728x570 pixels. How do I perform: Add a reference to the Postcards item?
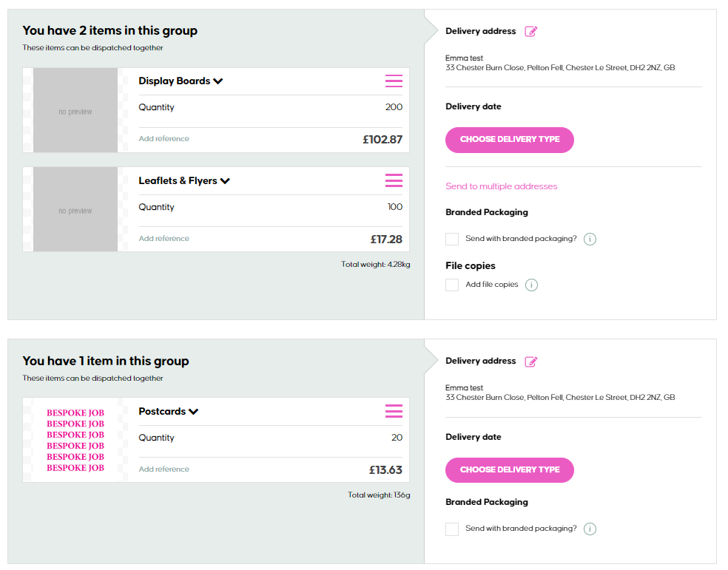(x=164, y=469)
